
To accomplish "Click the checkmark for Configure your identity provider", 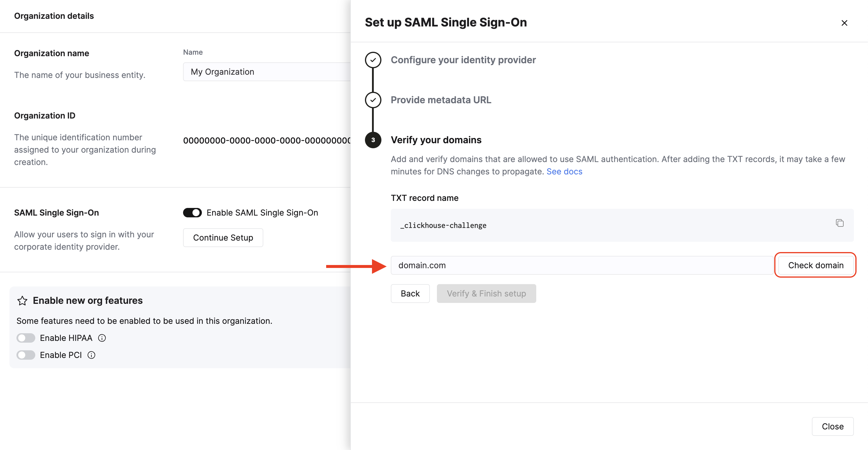I will pos(373,60).
